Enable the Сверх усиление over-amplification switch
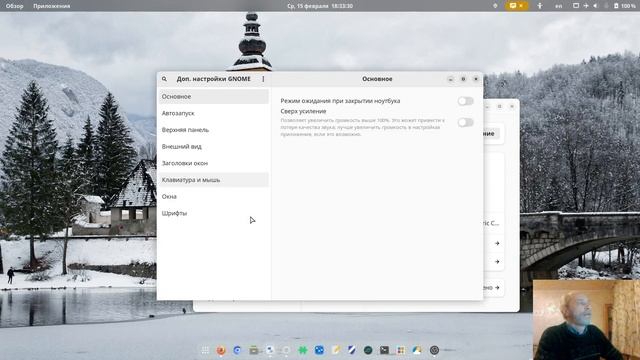 point(465,122)
